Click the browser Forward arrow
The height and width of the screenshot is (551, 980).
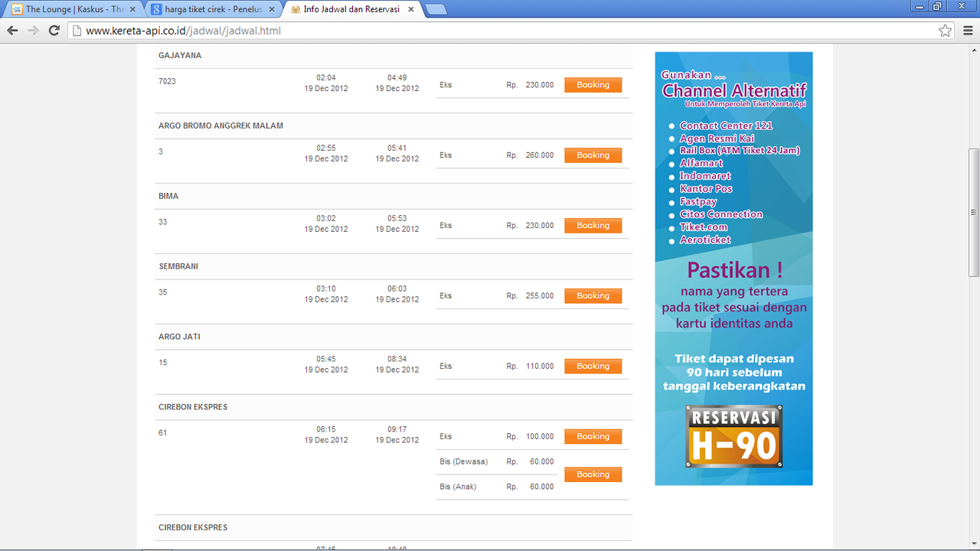[33, 31]
